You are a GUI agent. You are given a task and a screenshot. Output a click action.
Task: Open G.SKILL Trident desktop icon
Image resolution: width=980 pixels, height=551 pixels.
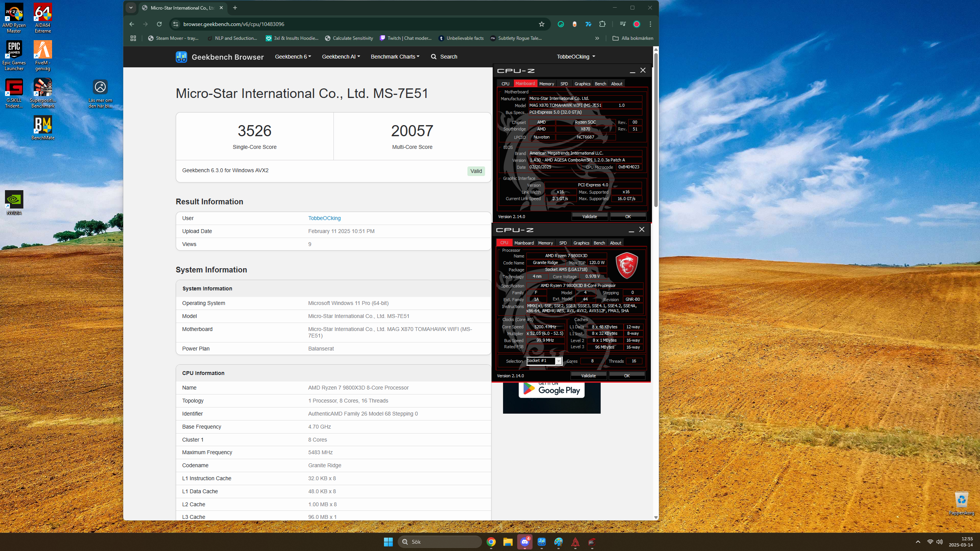(x=14, y=93)
